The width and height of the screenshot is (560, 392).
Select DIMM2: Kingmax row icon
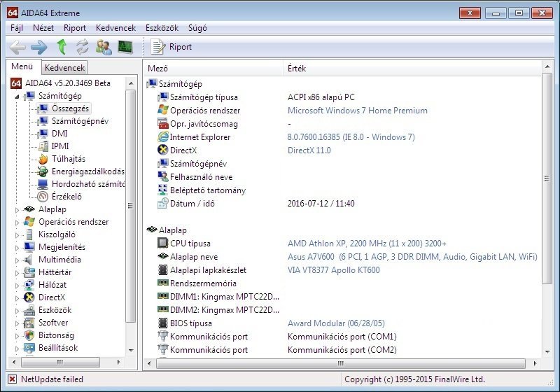tap(163, 309)
